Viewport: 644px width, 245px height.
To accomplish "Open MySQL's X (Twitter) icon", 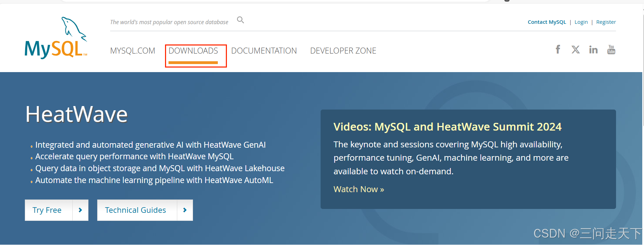I will [x=575, y=49].
